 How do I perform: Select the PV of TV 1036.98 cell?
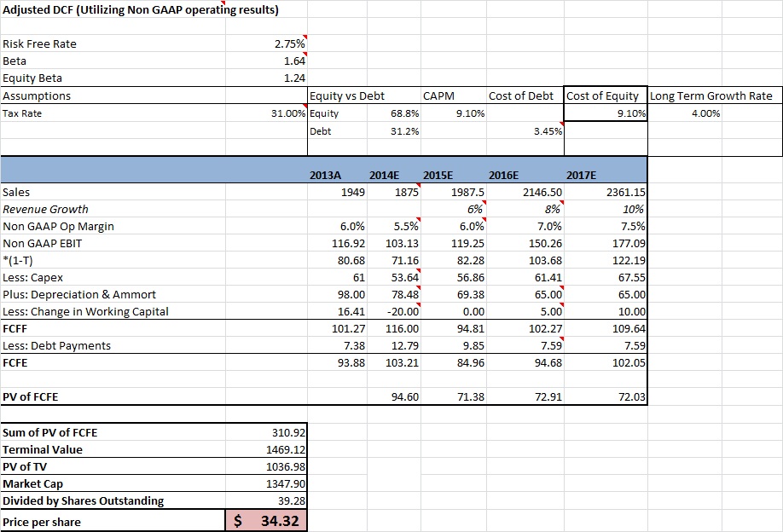[266, 466]
